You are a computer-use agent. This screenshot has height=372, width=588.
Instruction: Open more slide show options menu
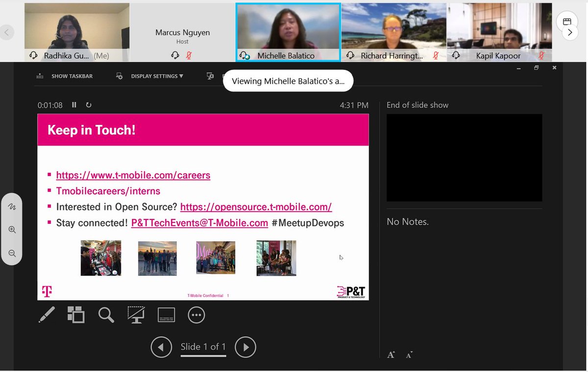[x=196, y=315]
